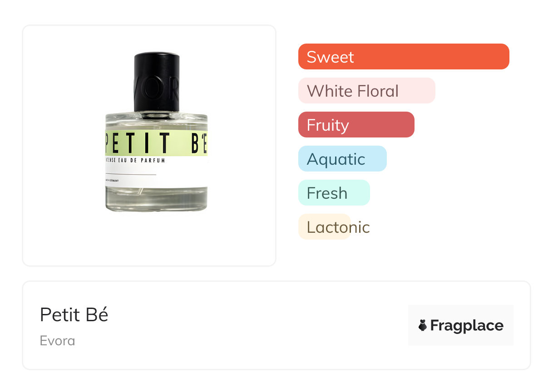Image resolution: width=553 pixels, height=392 pixels.
Task: Pick the mint Fresh accord bar
Action: click(334, 193)
